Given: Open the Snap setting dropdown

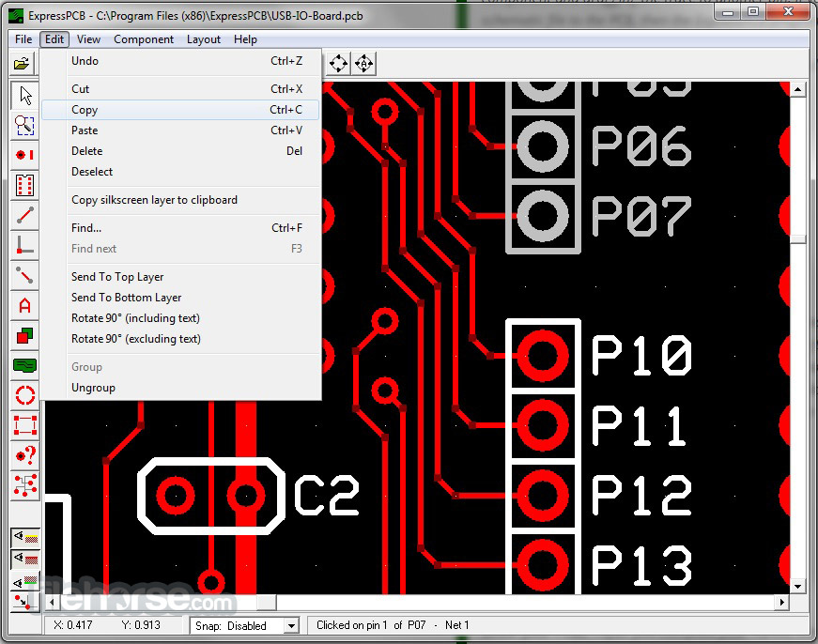Looking at the screenshot, I should (x=290, y=625).
